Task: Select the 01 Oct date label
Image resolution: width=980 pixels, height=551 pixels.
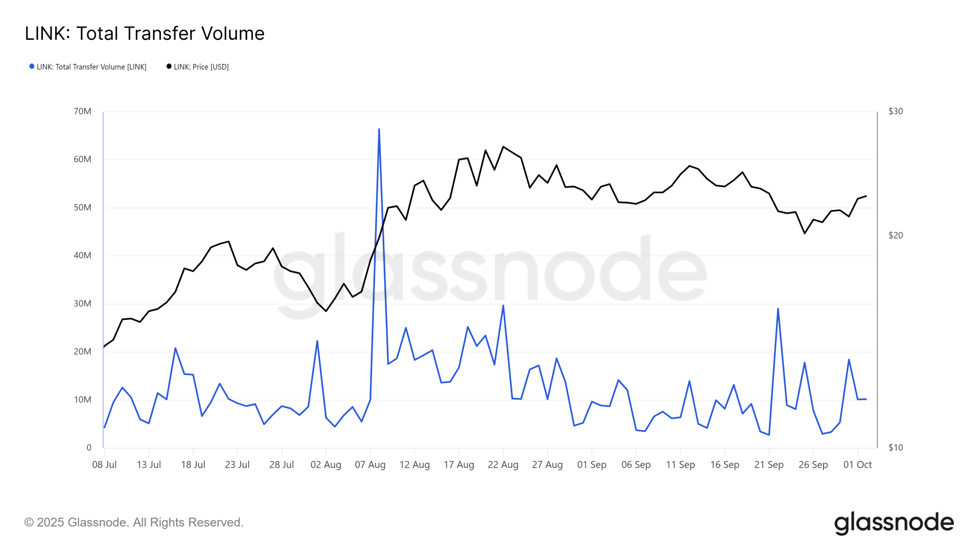Action: tap(857, 465)
